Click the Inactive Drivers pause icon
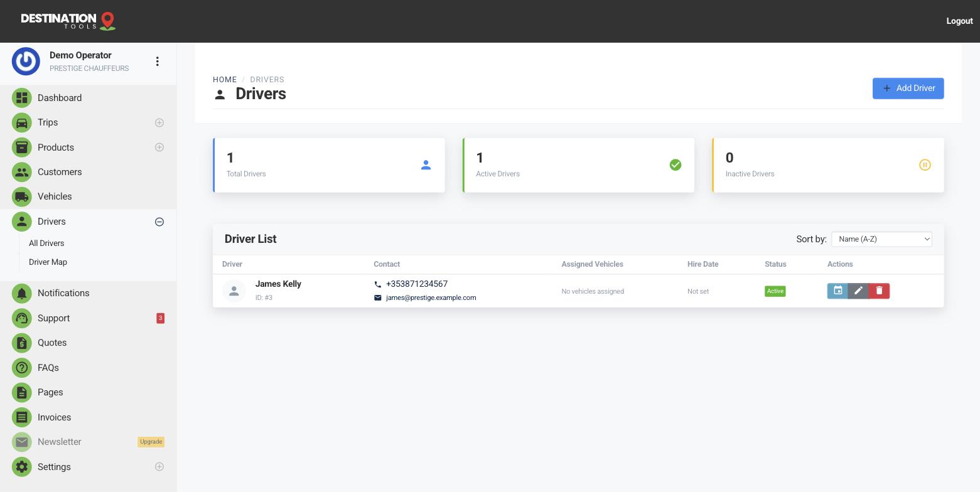This screenshot has height=492, width=980. tap(925, 165)
